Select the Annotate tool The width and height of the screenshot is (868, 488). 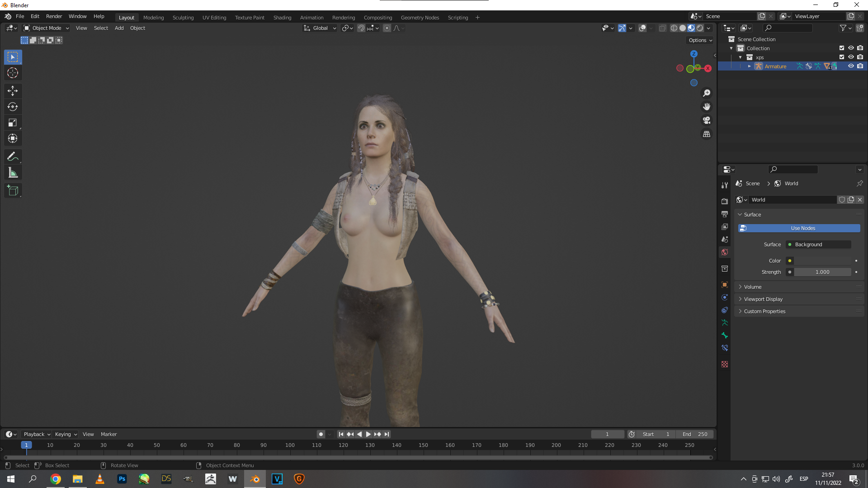pyautogui.click(x=13, y=156)
